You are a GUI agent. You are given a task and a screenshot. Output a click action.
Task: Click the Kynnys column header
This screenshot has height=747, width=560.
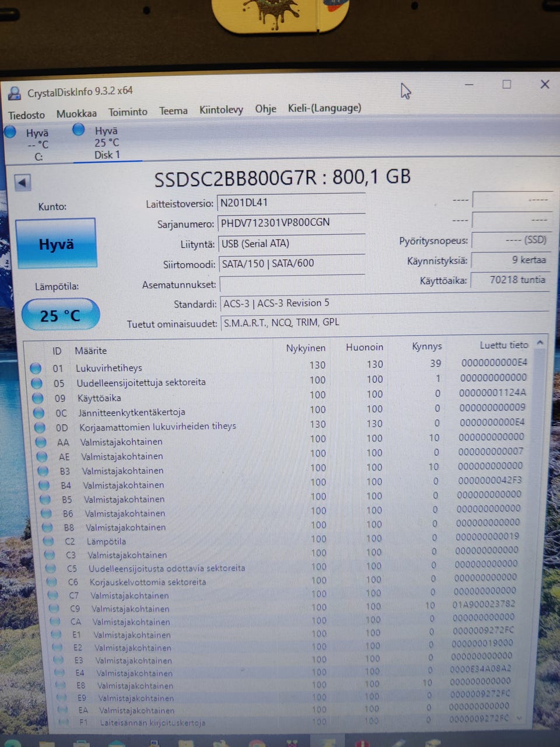tap(427, 347)
